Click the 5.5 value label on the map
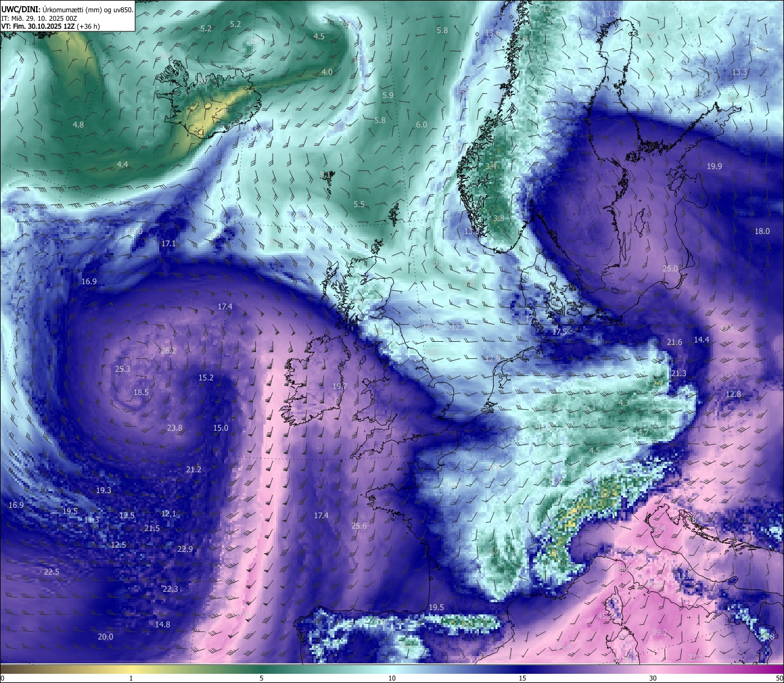The image size is (784, 683). pos(359,204)
